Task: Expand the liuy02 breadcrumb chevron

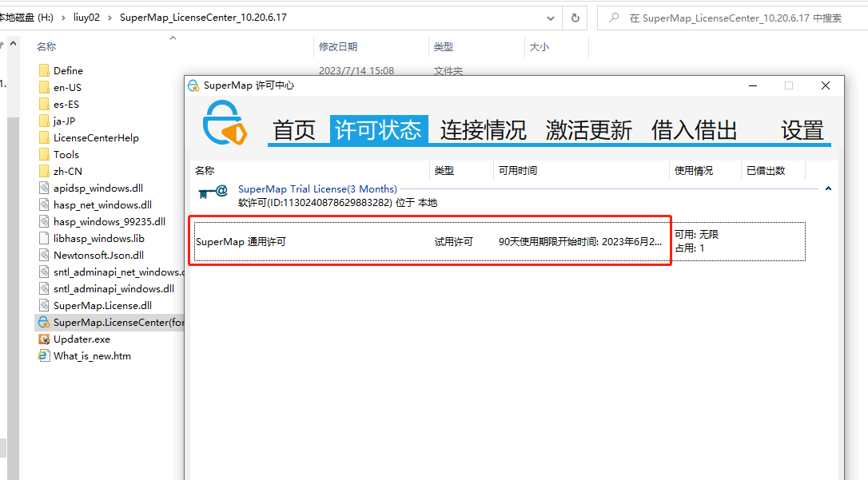Action: coord(109,18)
